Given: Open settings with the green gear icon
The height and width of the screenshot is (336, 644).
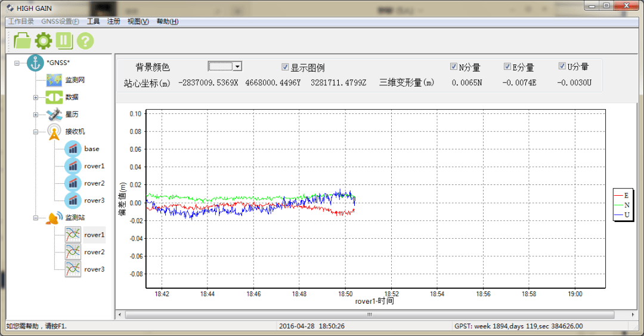Looking at the screenshot, I should (x=44, y=41).
